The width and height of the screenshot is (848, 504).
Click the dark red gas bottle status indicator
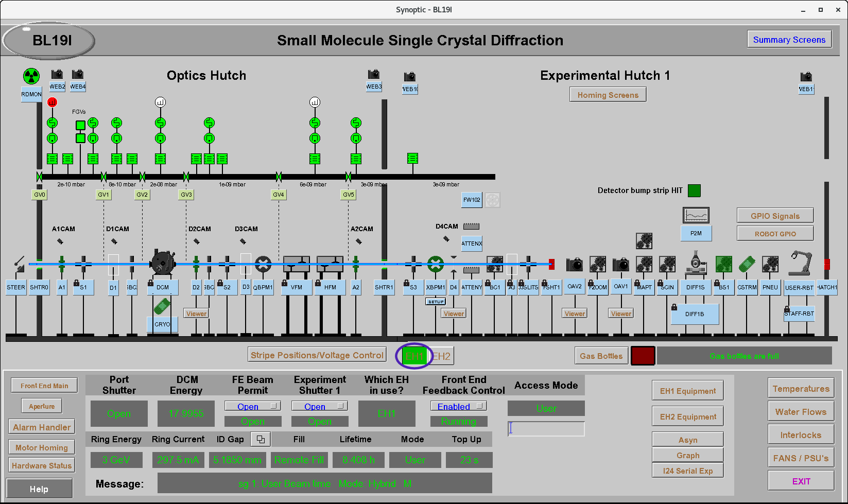(643, 356)
